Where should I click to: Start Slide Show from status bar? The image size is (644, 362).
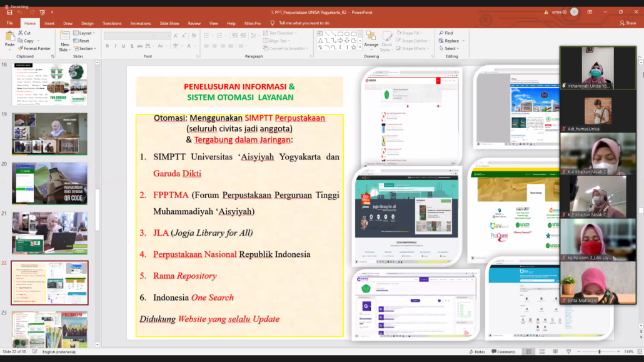click(568, 352)
